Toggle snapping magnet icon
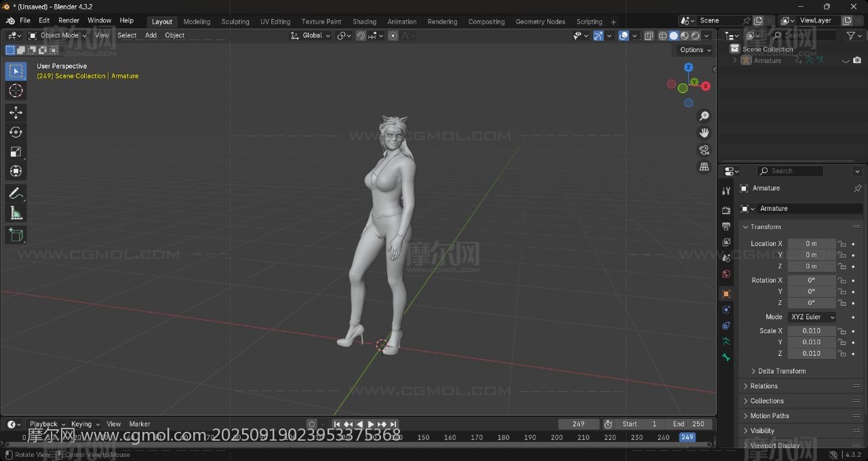Viewport: 868px width, 461px height. pyautogui.click(x=361, y=35)
